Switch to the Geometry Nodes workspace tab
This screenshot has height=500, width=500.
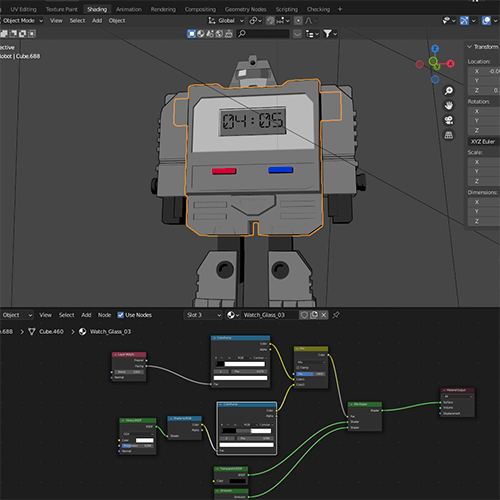(245, 9)
